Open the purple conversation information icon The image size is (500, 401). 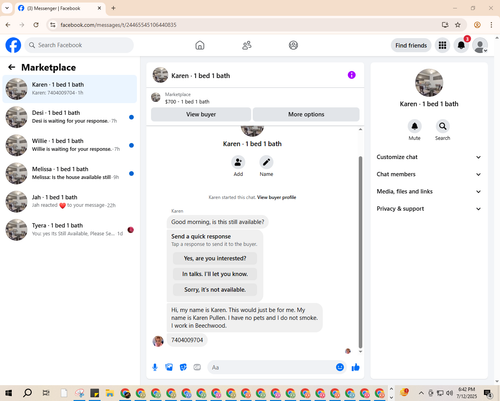tap(352, 75)
